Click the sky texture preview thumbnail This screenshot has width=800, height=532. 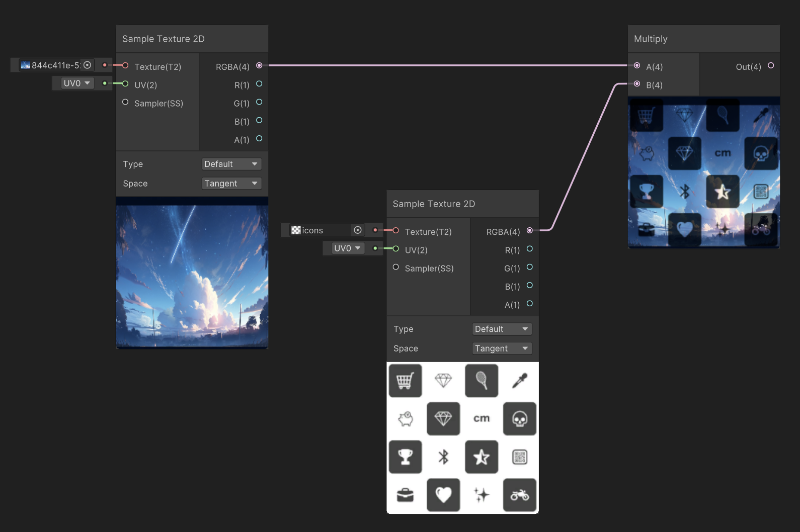[x=192, y=273]
